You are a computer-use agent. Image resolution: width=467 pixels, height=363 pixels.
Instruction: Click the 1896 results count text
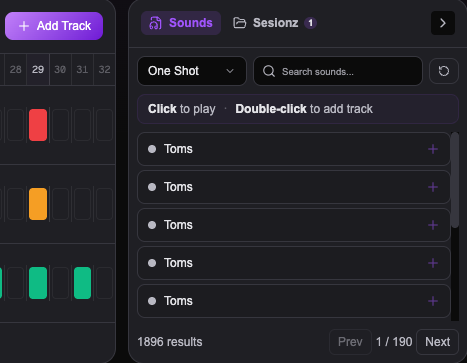click(x=170, y=342)
